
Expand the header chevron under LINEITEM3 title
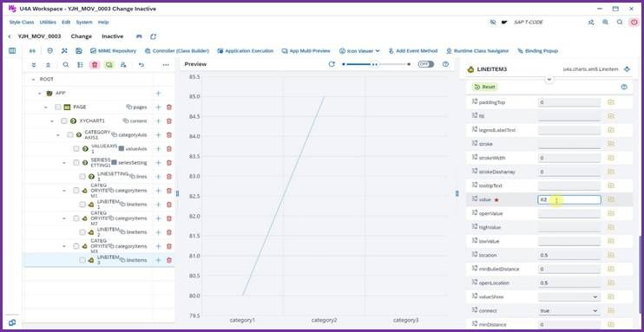549,79
